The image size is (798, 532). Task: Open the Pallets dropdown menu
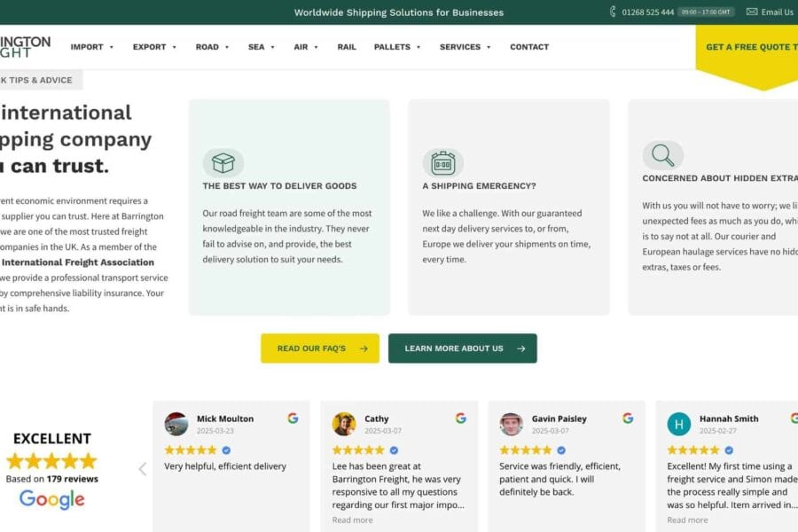(397, 47)
